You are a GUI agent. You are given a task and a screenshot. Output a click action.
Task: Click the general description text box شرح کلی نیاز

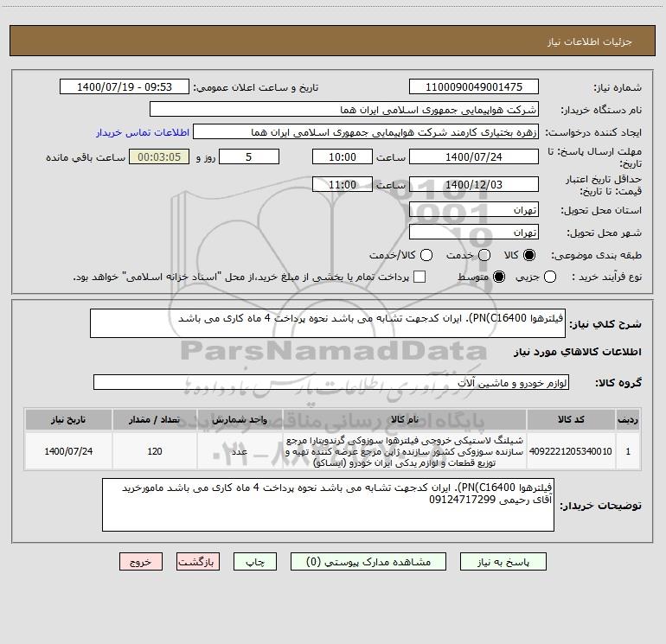point(328,323)
